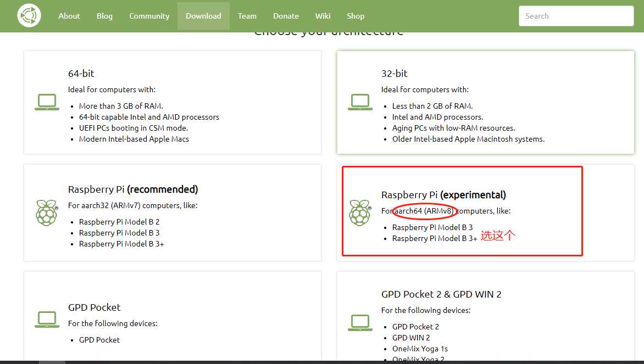Screen dimensions: 644x364
Task: Open the Team page
Action: pyautogui.click(x=247, y=16)
